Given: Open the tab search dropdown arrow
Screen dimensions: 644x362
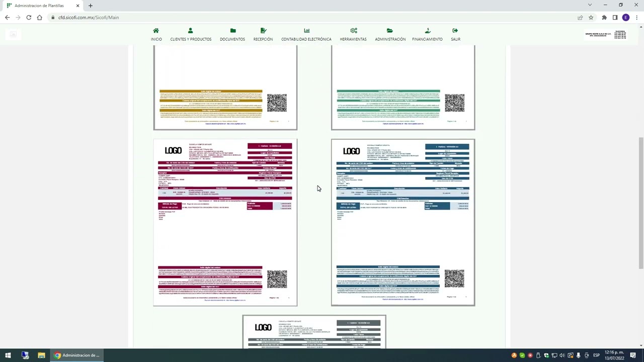Looking at the screenshot, I should (590, 5).
